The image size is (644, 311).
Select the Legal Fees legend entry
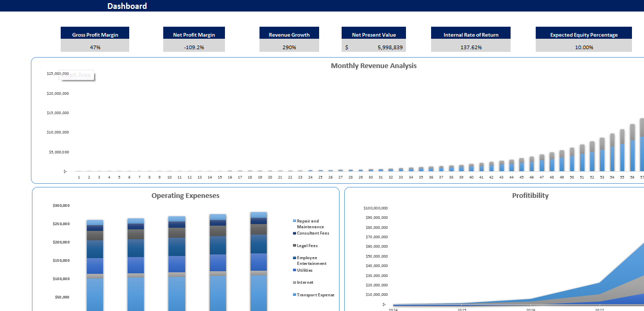click(305, 245)
